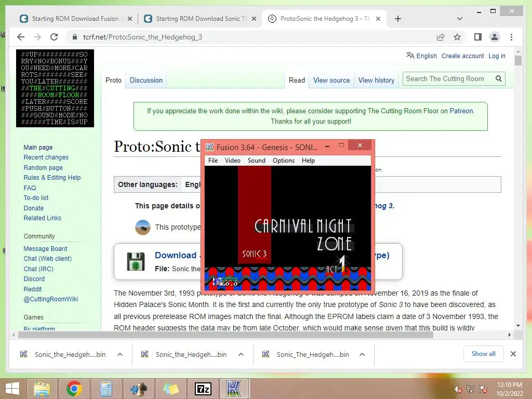Click the Create account link

pyautogui.click(x=462, y=56)
